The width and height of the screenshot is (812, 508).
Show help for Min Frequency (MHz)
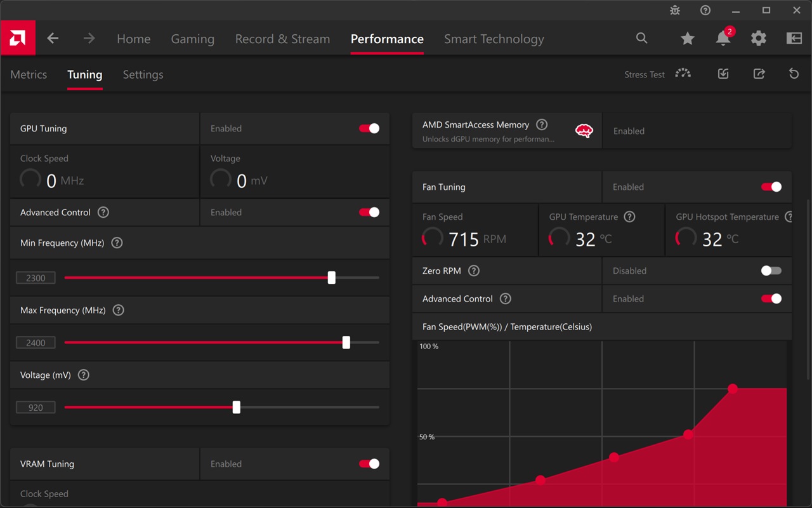117,243
